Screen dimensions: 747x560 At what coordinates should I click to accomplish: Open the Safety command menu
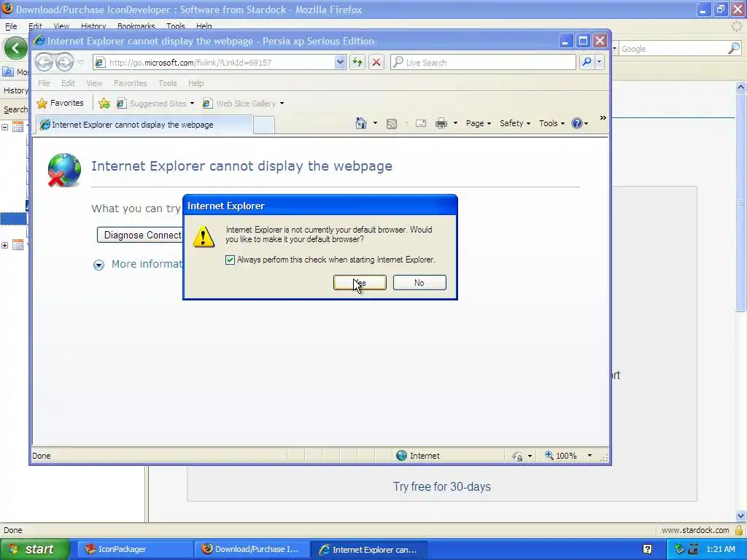pos(515,123)
